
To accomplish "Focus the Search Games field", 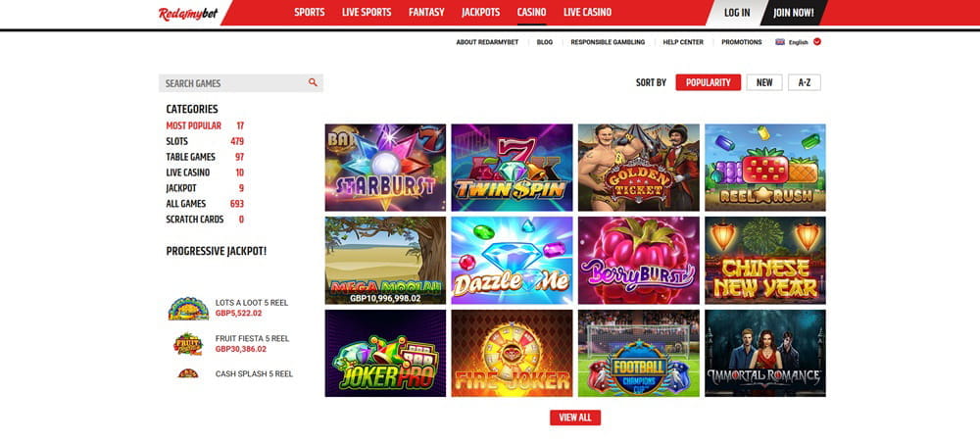I will tap(241, 83).
